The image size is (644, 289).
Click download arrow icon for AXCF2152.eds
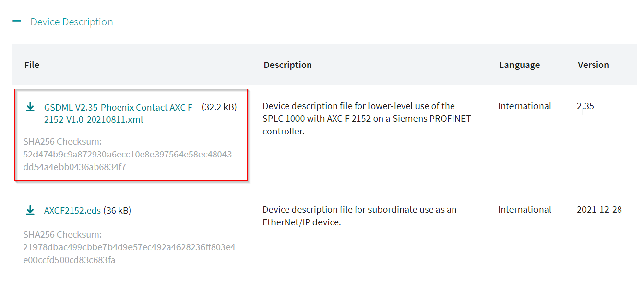pos(30,210)
